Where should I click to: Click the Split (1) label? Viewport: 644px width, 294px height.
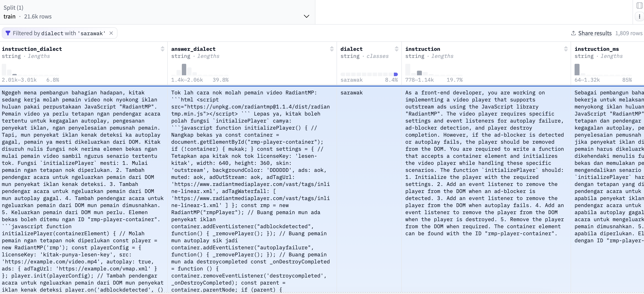(13, 8)
